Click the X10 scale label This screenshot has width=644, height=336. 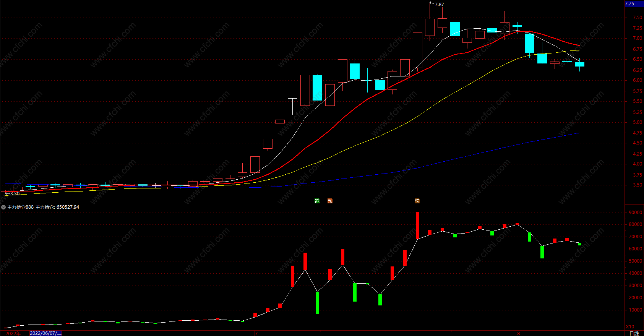(630, 327)
